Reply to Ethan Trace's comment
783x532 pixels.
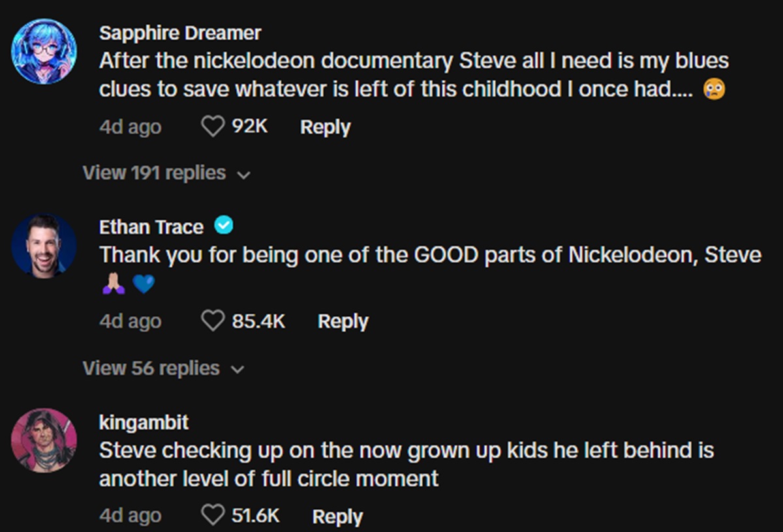[343, 321]
